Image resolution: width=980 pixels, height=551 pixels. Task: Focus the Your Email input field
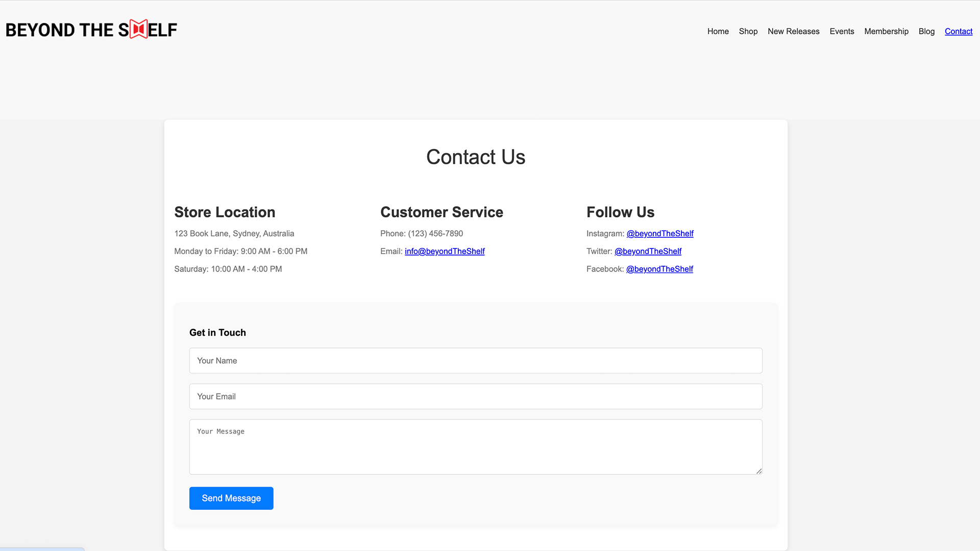(x=475, y=396)
